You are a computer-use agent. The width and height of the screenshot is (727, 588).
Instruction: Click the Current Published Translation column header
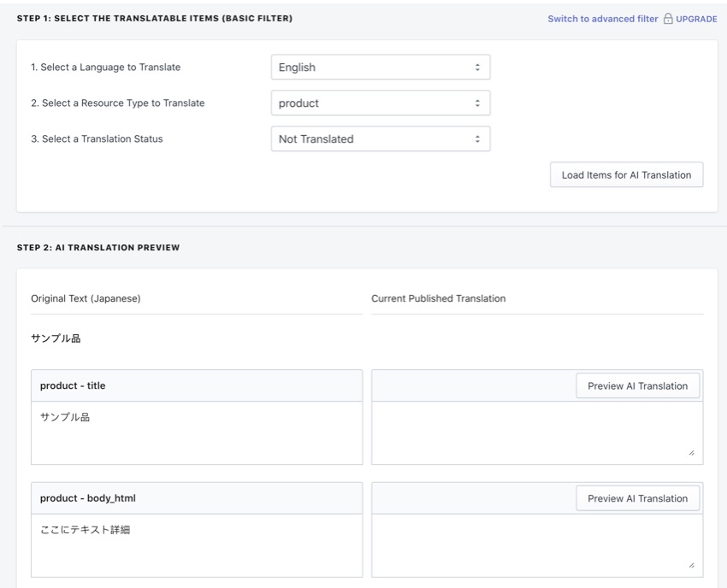pyautogui.click(x=439, y=299)
